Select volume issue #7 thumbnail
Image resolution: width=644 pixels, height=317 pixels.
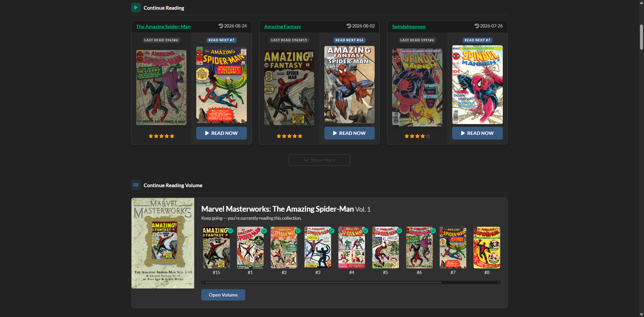[453, 248]
